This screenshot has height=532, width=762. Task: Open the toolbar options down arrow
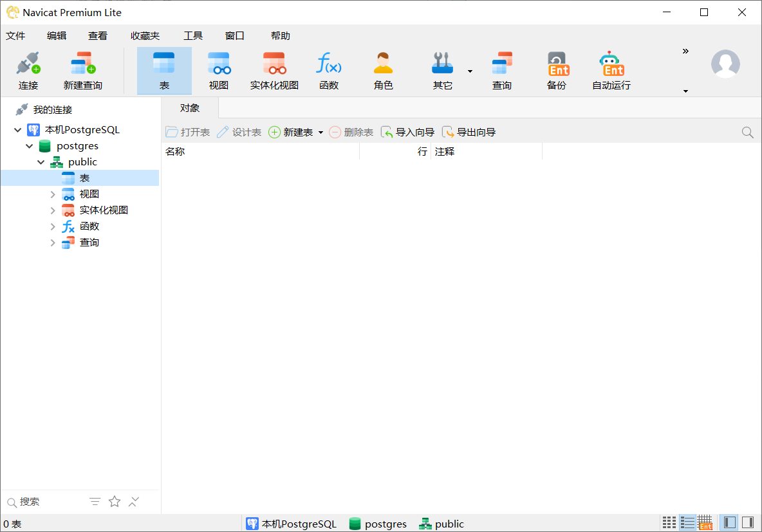click(685, 91)
